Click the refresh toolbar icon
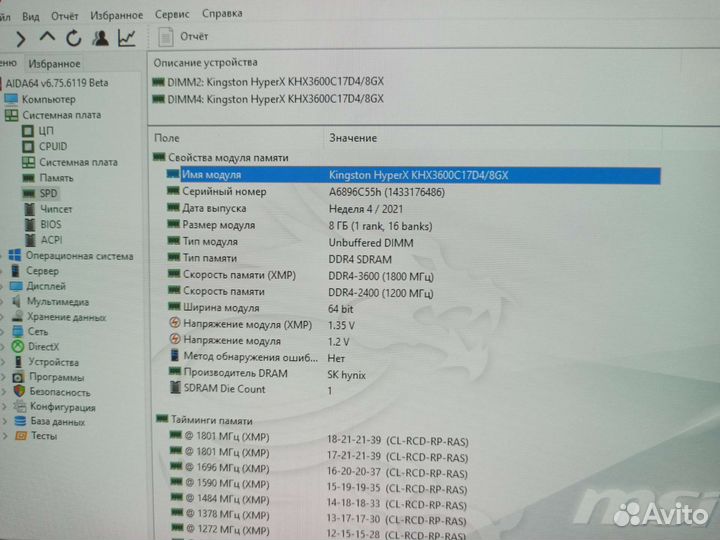720x540 pixels. pyautogui.click(x=73, y=39)
